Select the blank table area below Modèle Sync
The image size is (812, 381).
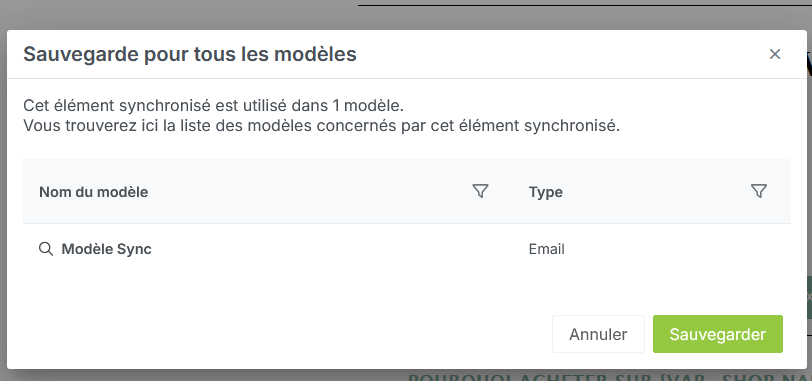[x=407, y=290]
